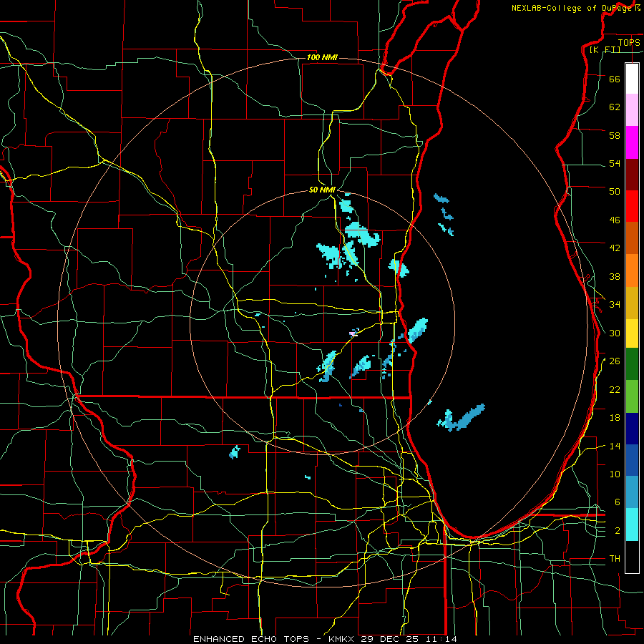Click the 46 scale label
Image resolution: width=644 pixels, height=644 pixels.
[x=615, y=220]
